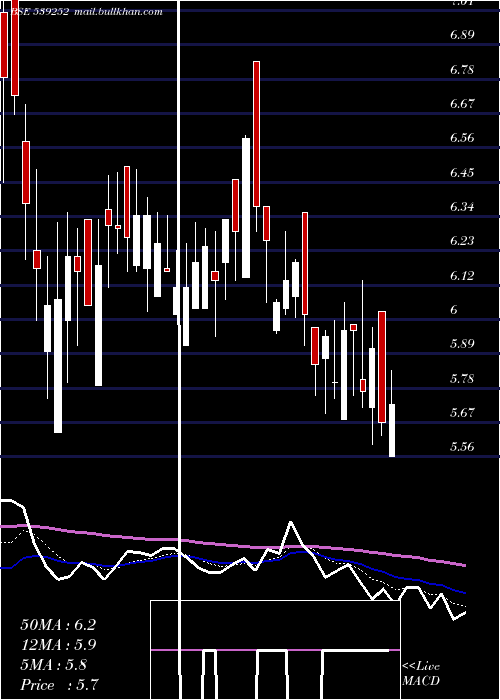Select the 6.56 price level label
This screenshot has width=500, height=700.
click(462, 138)
